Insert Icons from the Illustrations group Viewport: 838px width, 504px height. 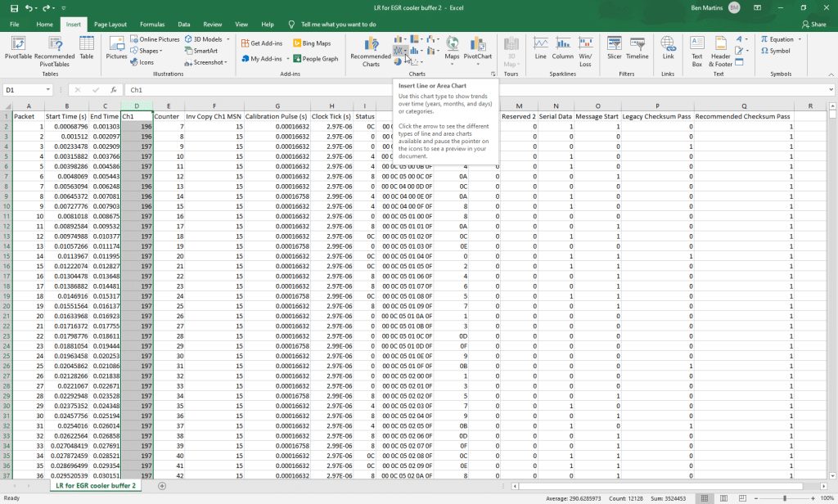click(142, 62)
